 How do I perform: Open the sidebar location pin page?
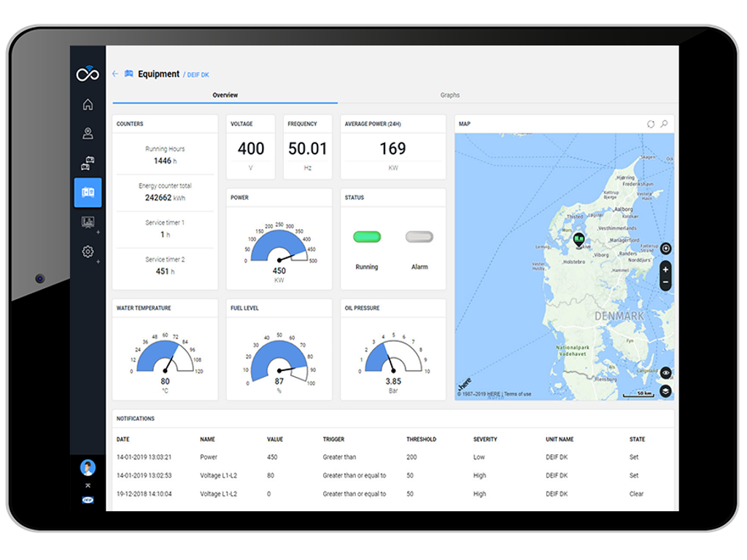coord(88,133)
